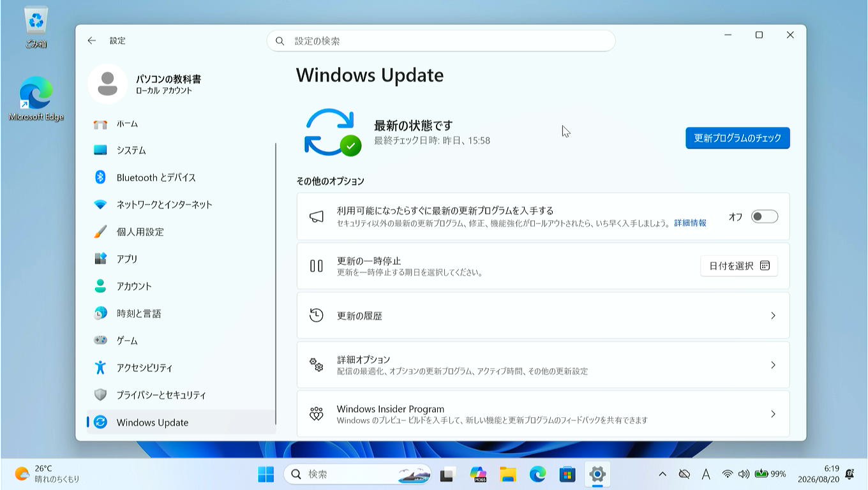Screen dimensions: 868x490
Task: Open quick settings via the volume icon
Action: pos(744,474)
